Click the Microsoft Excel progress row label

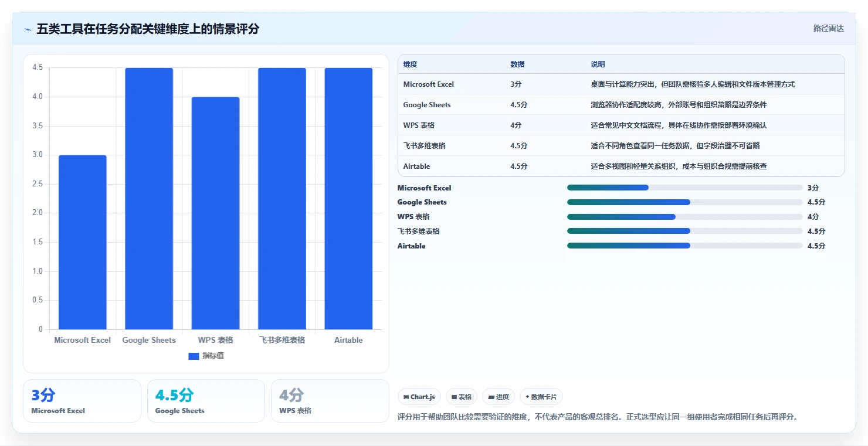425,188
